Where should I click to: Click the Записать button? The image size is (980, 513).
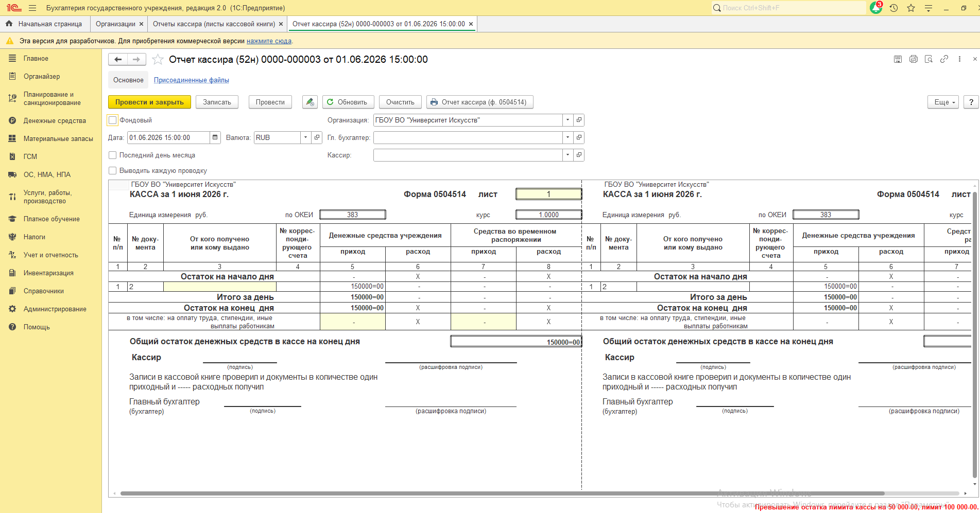(x=217, y=102)
